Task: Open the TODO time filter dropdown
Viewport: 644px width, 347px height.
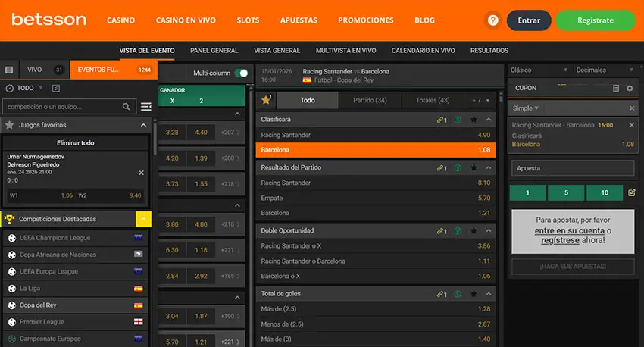Action: point(26,88)
